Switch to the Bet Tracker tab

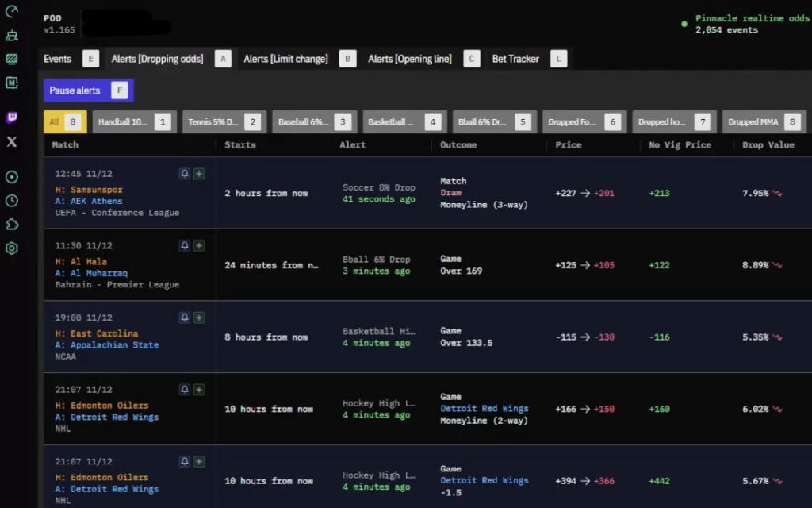(x=514, y=58)
